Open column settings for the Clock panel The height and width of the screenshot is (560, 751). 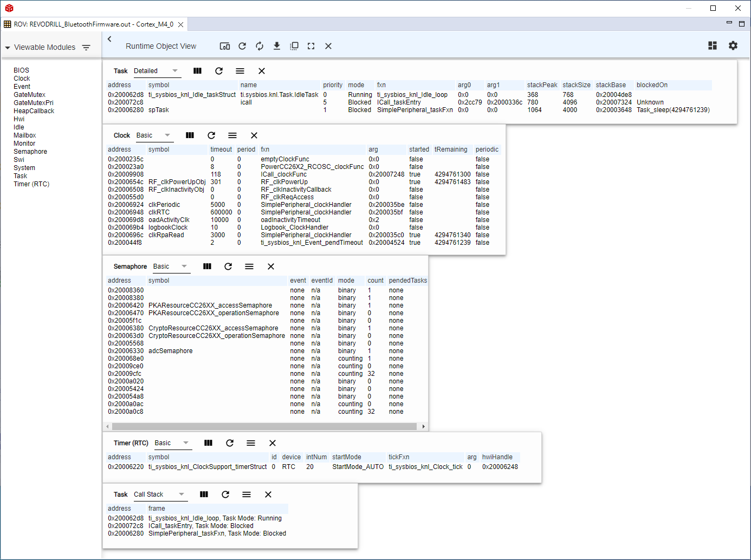[190, 135]
